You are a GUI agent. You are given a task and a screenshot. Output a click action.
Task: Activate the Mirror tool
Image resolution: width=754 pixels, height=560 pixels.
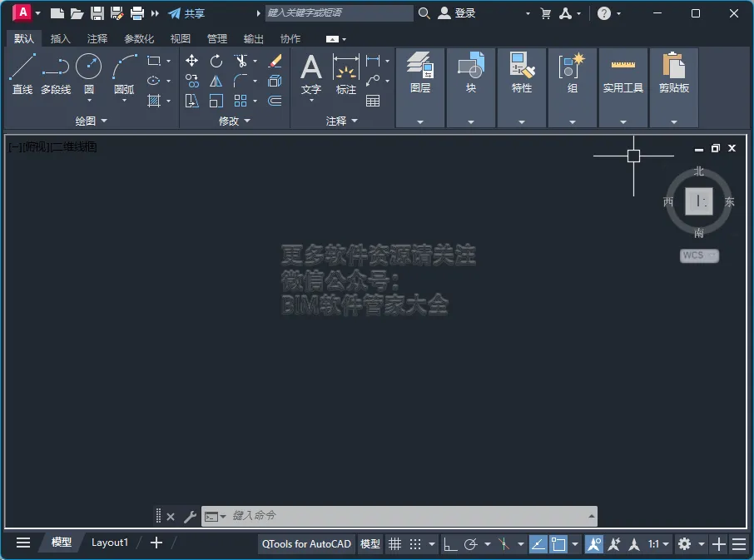216,81
